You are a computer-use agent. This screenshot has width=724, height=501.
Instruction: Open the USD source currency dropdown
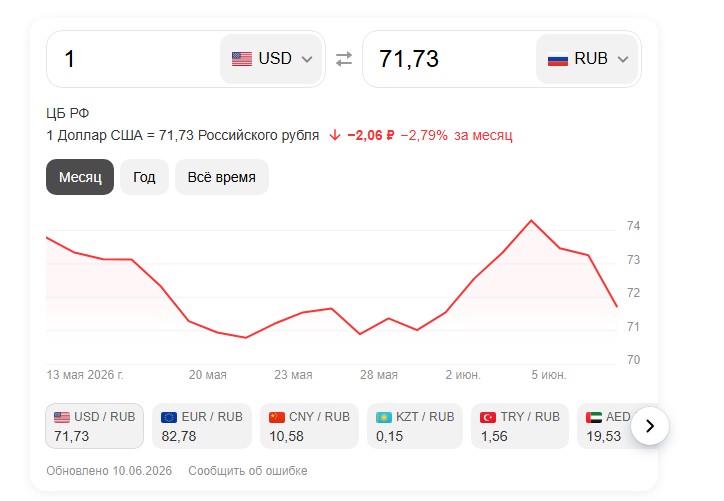click(x=271, y=59)
